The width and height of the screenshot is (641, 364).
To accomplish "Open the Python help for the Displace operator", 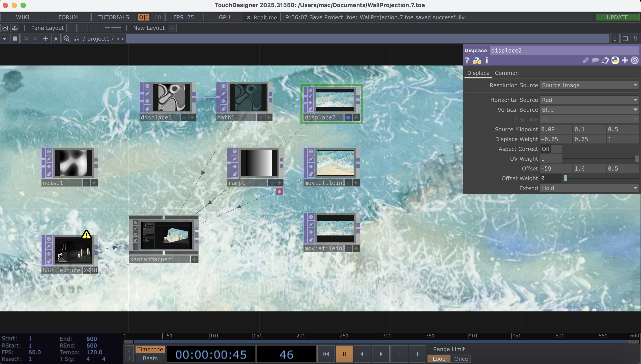I will 477,60.
